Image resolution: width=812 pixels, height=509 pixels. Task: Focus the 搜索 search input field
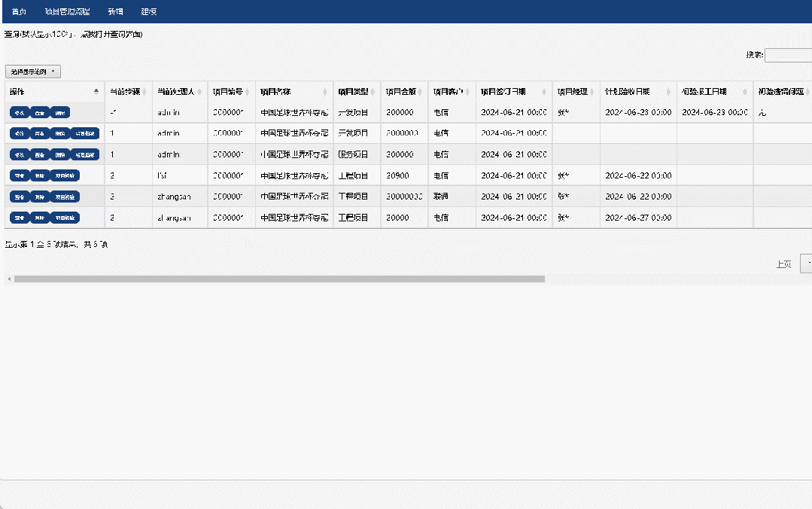point(788,55)
